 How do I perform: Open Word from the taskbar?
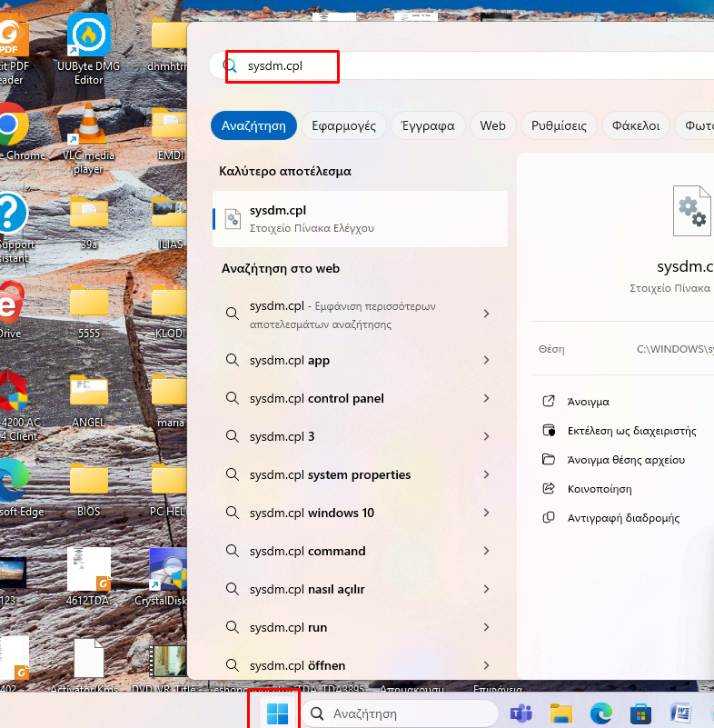(680, 713)
